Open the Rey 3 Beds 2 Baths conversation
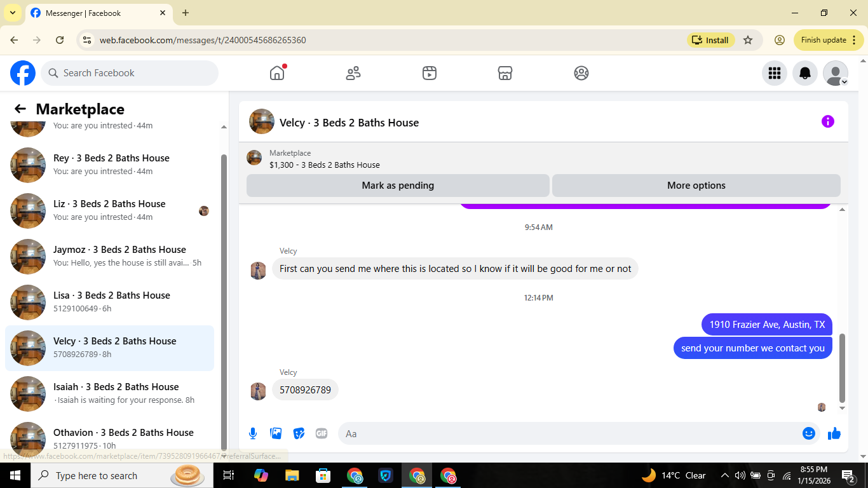Screen dimensions: 868x488 [109, 165]
